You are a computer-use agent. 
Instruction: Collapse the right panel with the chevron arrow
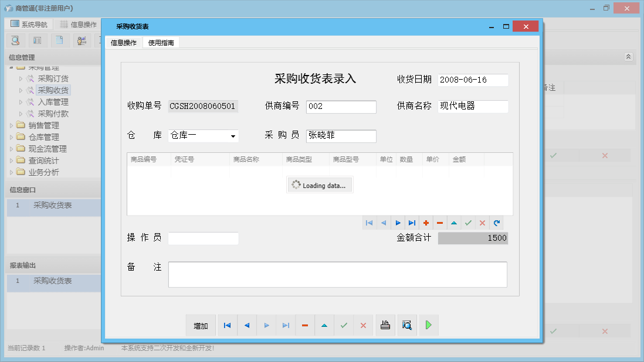(628, 57)
